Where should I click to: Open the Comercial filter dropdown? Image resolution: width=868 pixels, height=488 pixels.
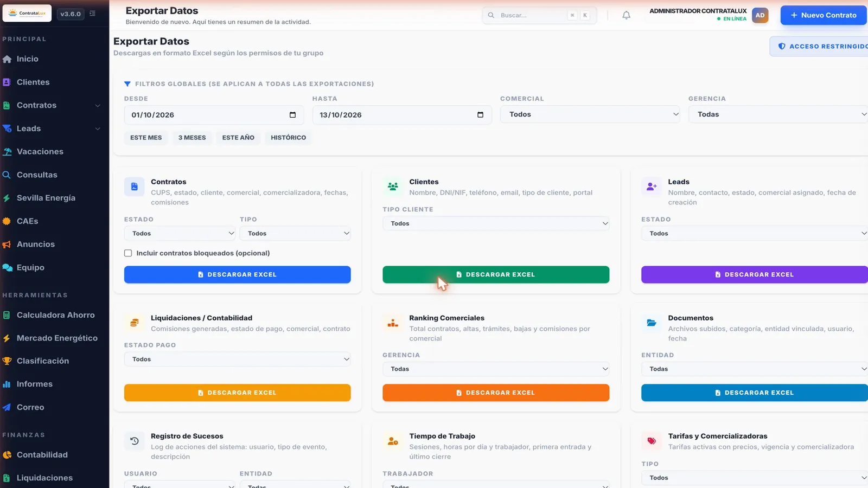tap(590, 114)
